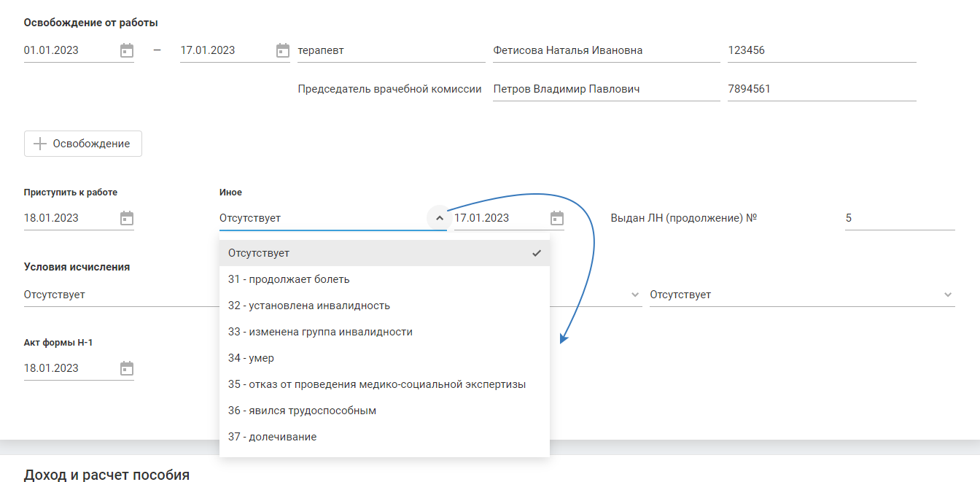Edit doctor name 'Фетисова Наталья Ивановна'
Image resolution: width=980 pixels, height=482 pixels.
point(605,51)
